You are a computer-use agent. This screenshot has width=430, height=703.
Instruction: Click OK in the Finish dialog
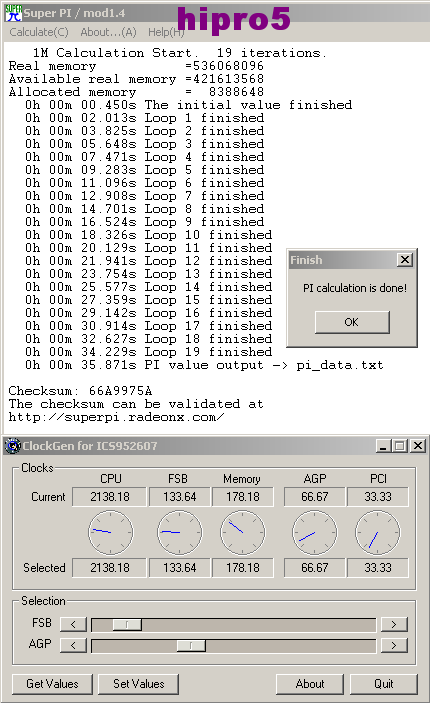point(352,322)
